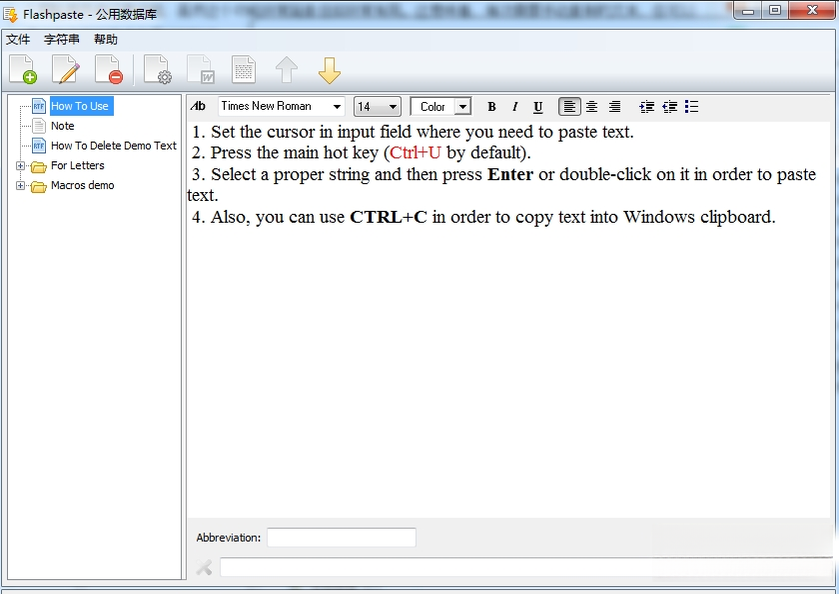This screenshot has height=594, width=839.
Task: Click the Flashpaste title bar app icon
Action: [10, 14]
